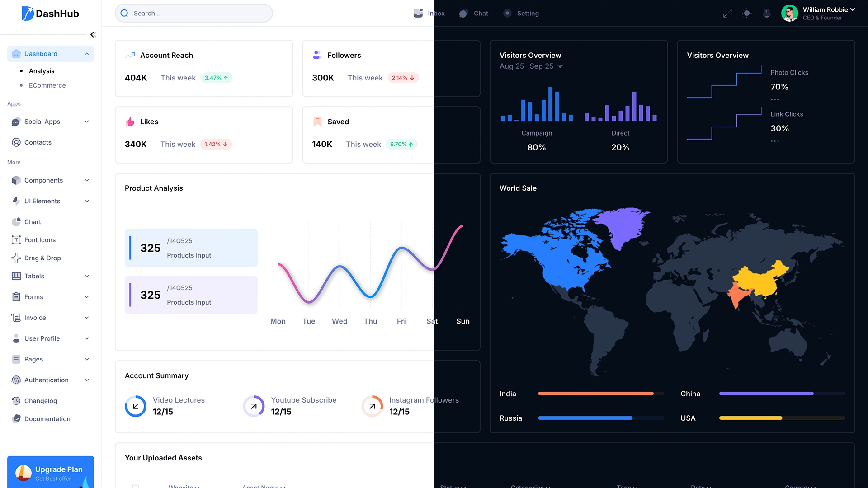Screen dimensions: 868x488
Task: Collapse the Dashboard menu
Action: 87,54
